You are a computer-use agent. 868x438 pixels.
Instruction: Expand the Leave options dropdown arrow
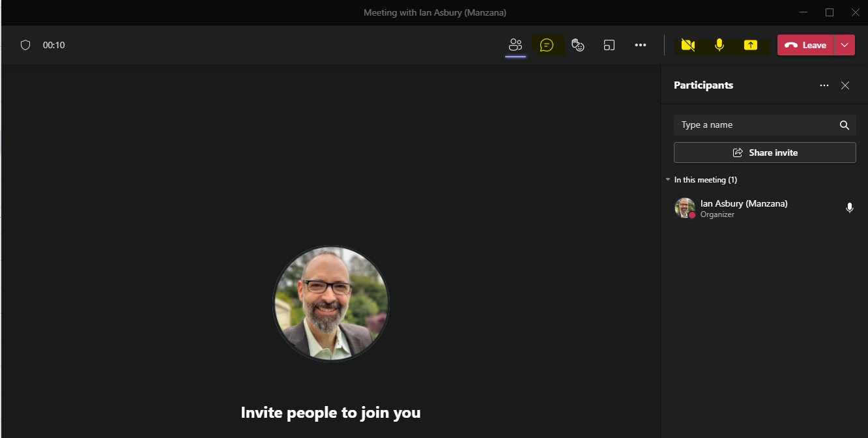(x=845, y=45)
